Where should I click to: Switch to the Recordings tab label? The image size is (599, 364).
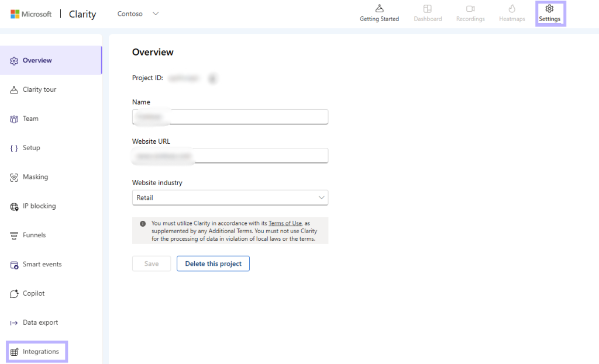tap(470, 19)
